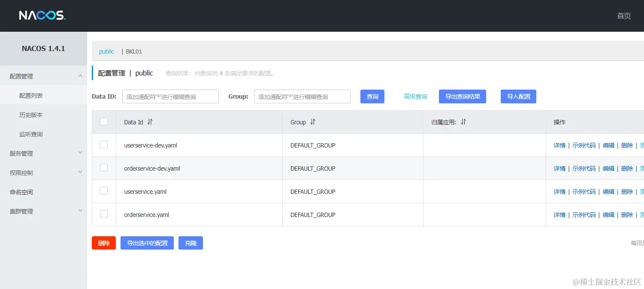
Task: Switch to the BKL01 namespace tab
Action: pos(133,51)
